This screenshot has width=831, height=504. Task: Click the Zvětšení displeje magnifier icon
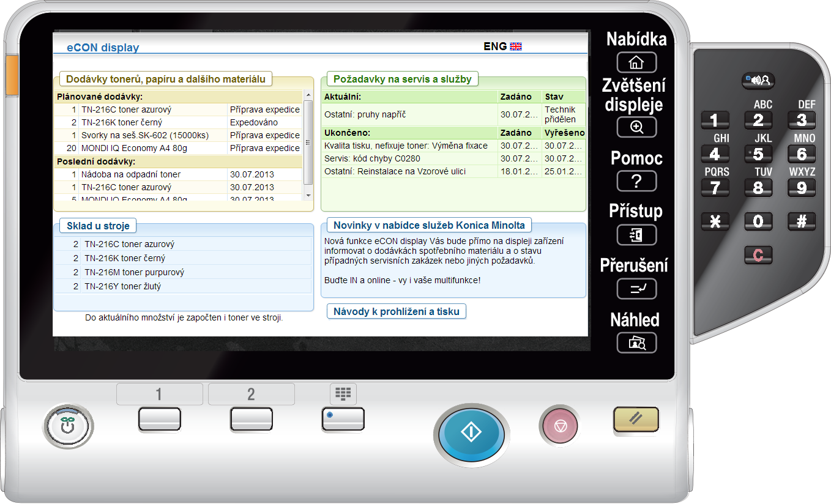pyautogui.click(x=636, y=127)
